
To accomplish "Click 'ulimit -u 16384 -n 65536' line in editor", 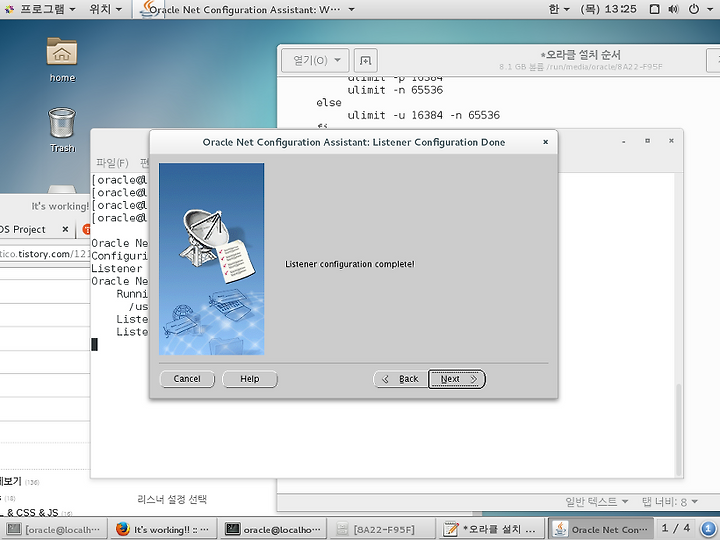I will pos(423,115).
